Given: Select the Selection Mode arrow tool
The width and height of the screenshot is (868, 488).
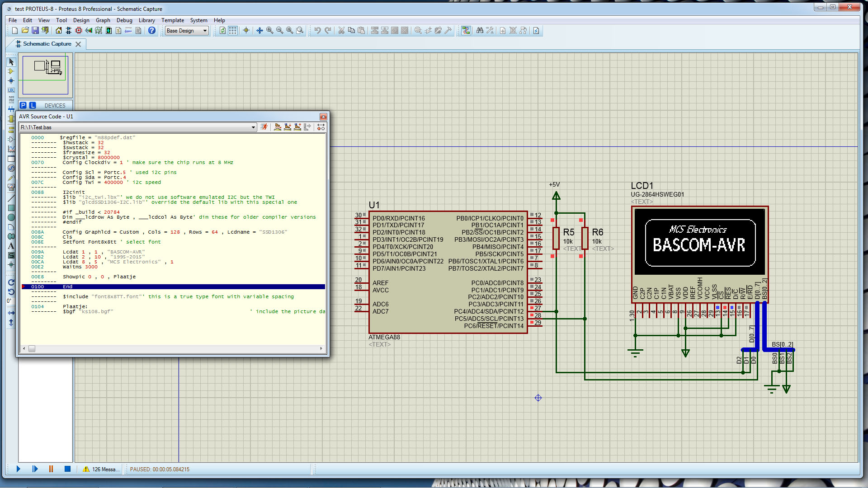Looking at the screenshot, I should (11, 62).
